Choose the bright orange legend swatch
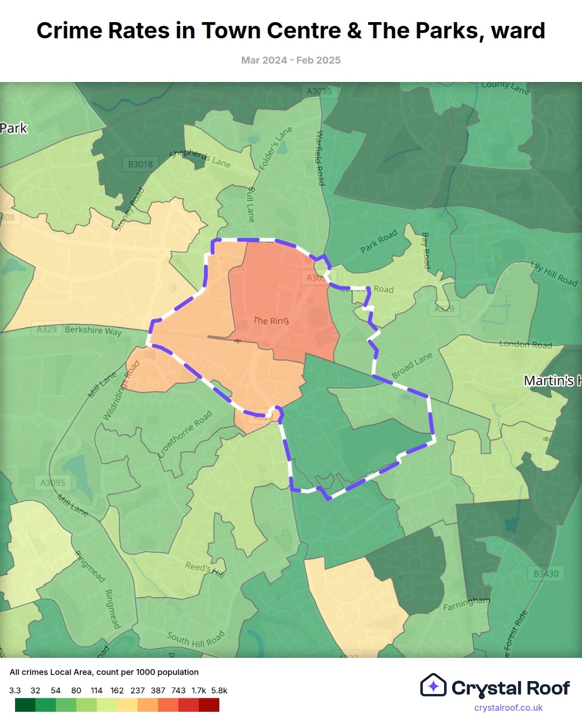 click(168, 705)
